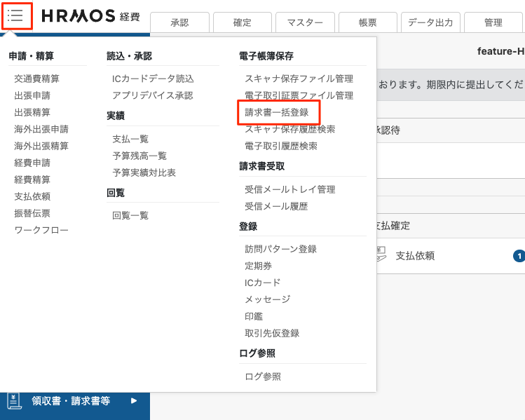This screenshot has width=525, height=420.
Task: Select the 帳票 tab
Action: [367, 22]
